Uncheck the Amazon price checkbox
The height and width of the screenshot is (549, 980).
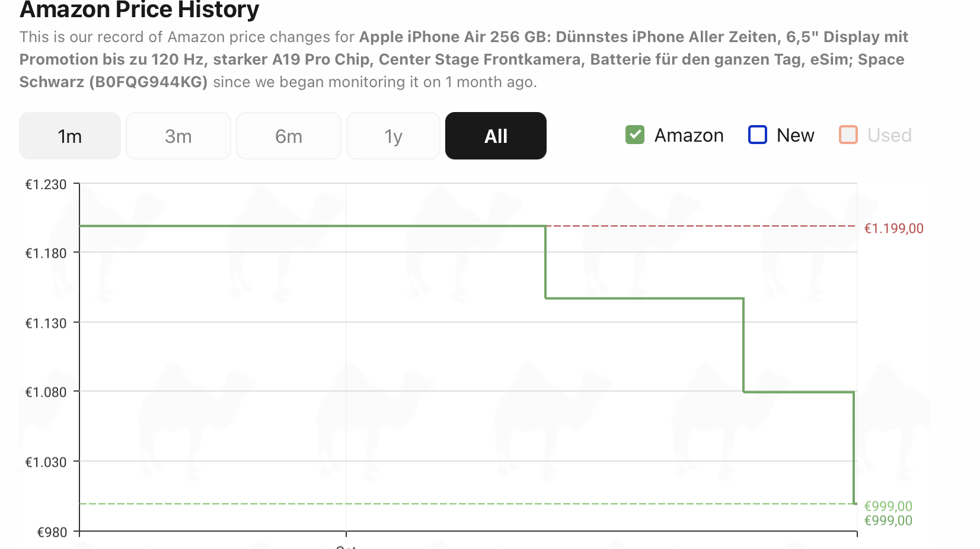[635, 135]
